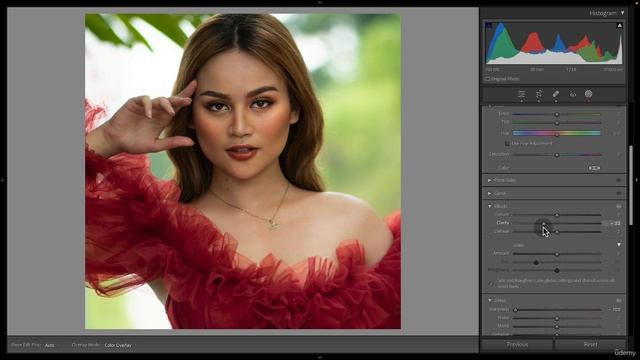Click the Saturation slider handle

click(x=556, y=155)
